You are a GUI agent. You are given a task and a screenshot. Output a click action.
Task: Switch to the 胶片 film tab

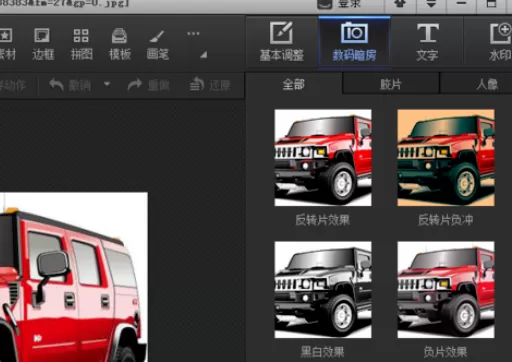[x=391, y=84]
